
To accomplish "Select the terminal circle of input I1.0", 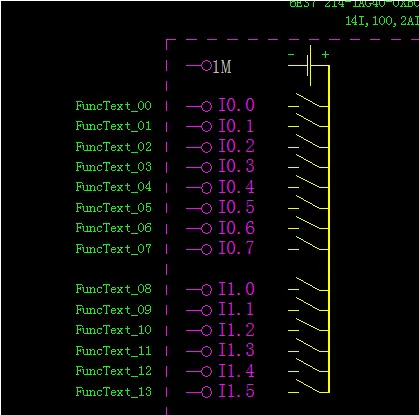I will click(207, 290).
